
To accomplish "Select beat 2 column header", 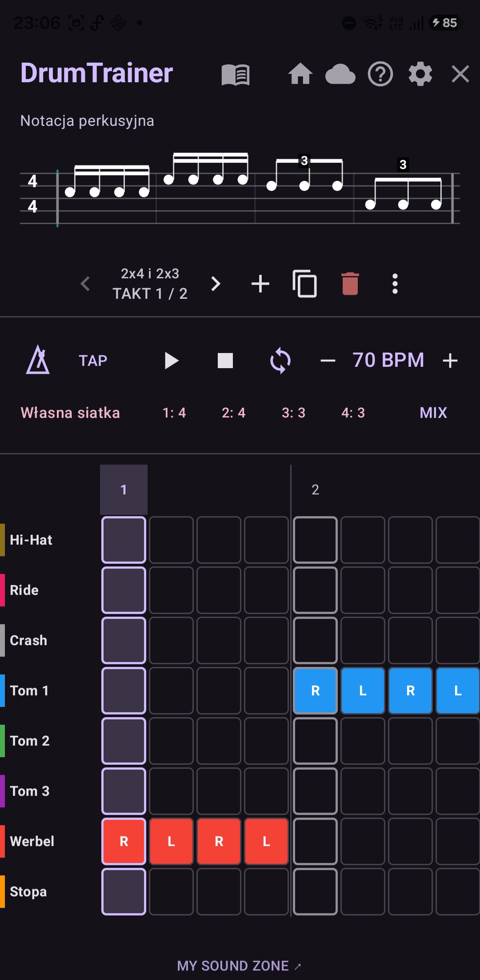I will [x=315, y=490].
